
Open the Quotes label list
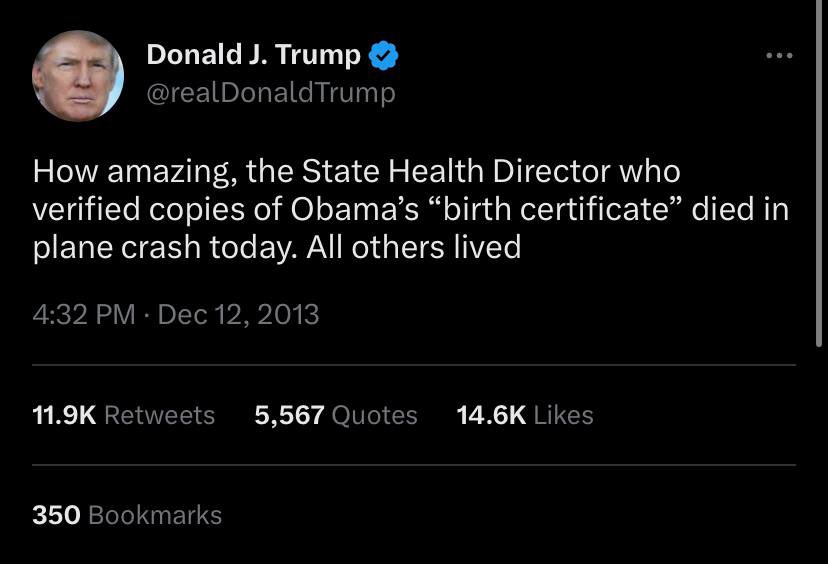coord(374,415)
